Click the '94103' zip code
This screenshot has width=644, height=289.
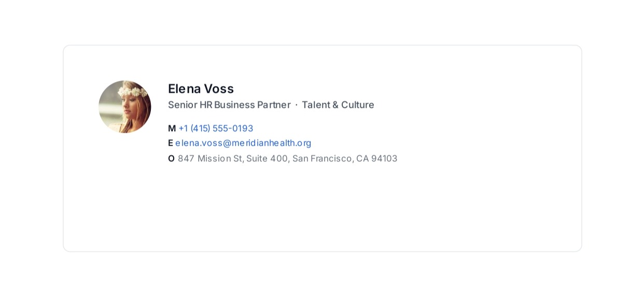384,158
